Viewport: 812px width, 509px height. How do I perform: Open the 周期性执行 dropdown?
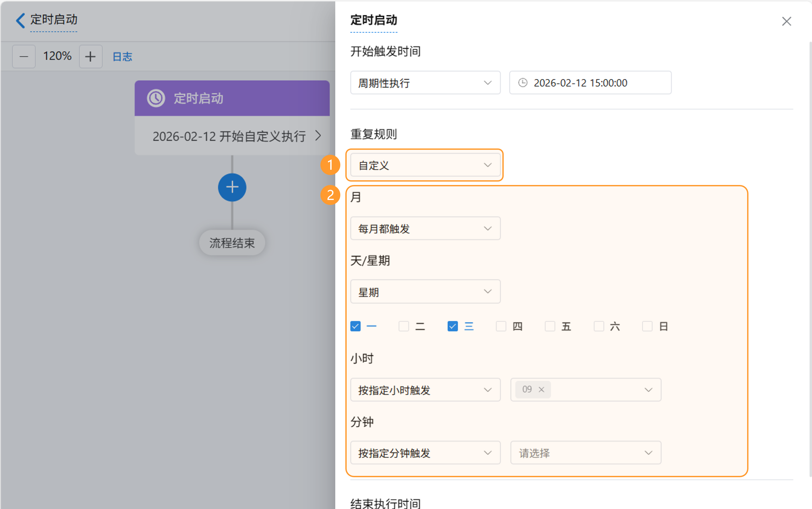coord(425,83)
